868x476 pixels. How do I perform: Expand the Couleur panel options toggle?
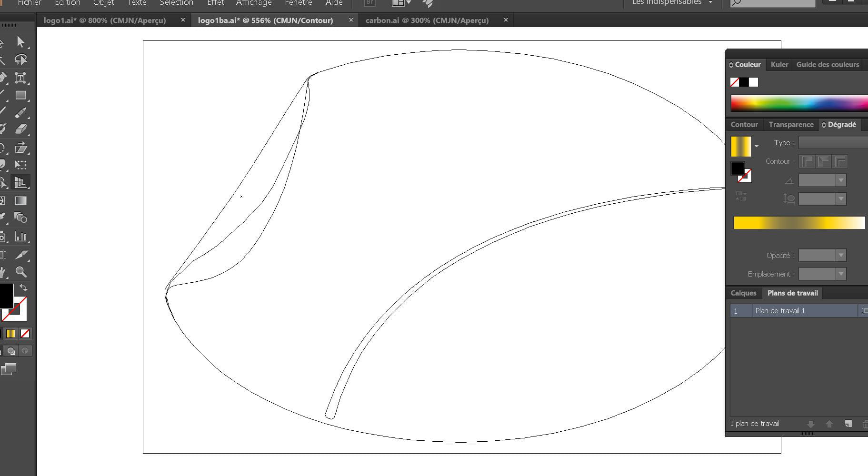click(x=731, y=65)
